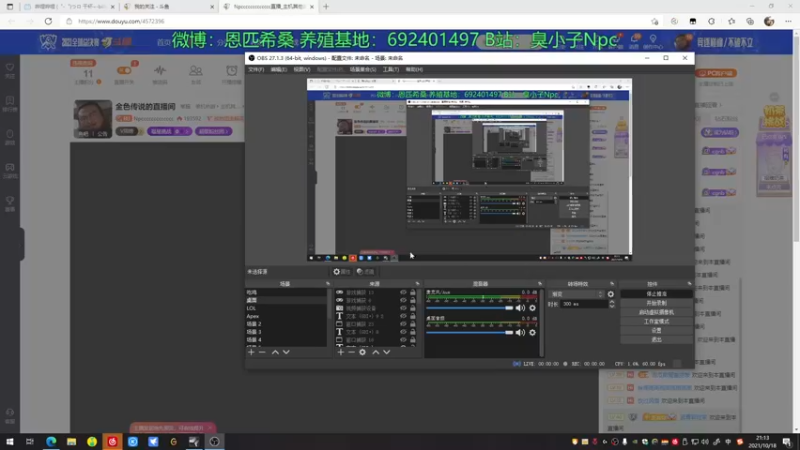This screenshot has width=800, height=450.
Task: Click the Exit button in Controls panel
Action: [656, 340]
